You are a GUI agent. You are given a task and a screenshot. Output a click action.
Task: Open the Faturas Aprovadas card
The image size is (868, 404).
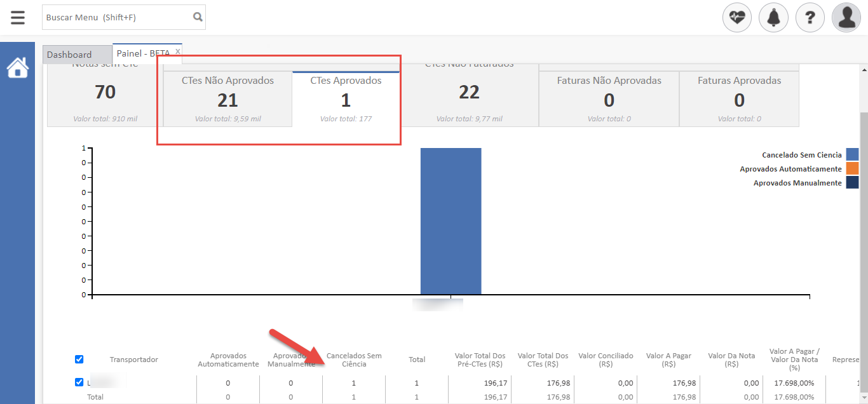(x=739, y=99)
